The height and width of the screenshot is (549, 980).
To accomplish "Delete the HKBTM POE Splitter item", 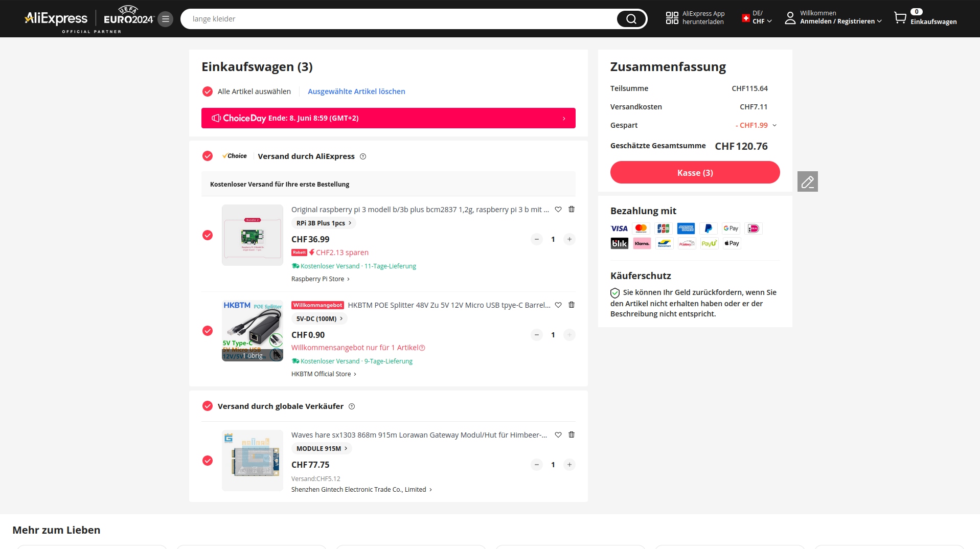I will point(572,305).
